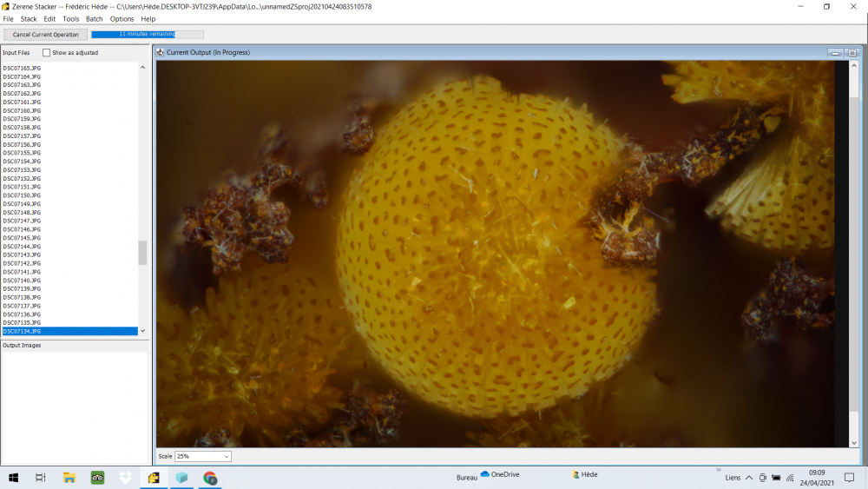Open the Stack menu

tap(29, 19)
